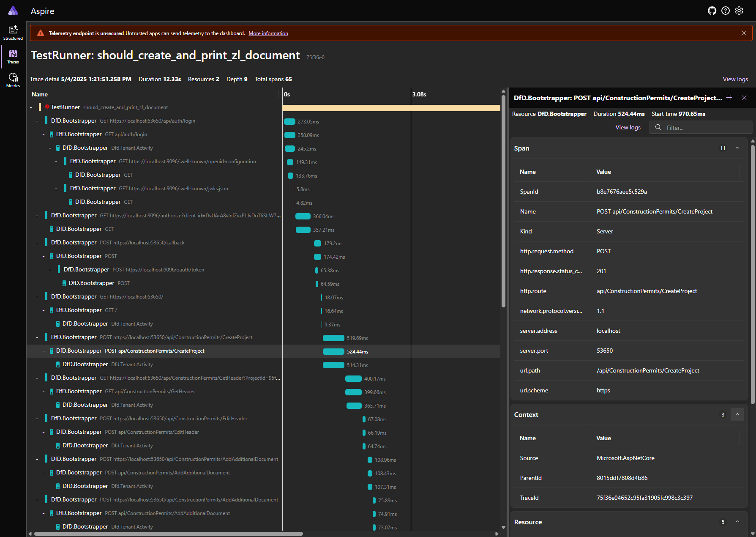Click the server.port value 53650
This screenshot has width=756, height=537.
(x=605, y=351)
